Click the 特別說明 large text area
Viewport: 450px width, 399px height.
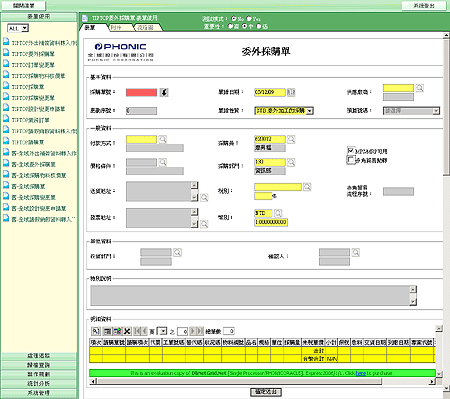[251, 295]
